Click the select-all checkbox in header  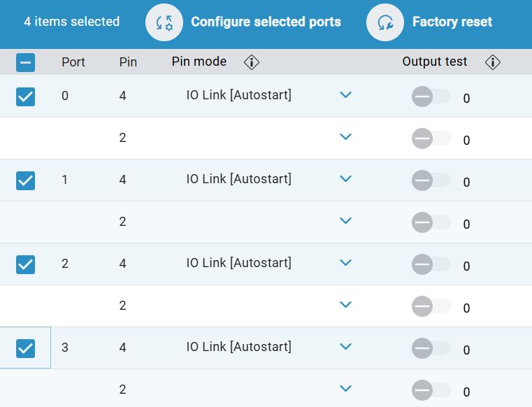(x=25, y=63)
